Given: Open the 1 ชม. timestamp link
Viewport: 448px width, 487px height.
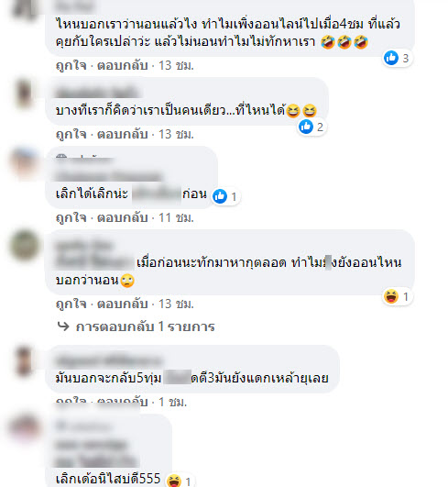Looking at the screenshot, I should (173, 402).
